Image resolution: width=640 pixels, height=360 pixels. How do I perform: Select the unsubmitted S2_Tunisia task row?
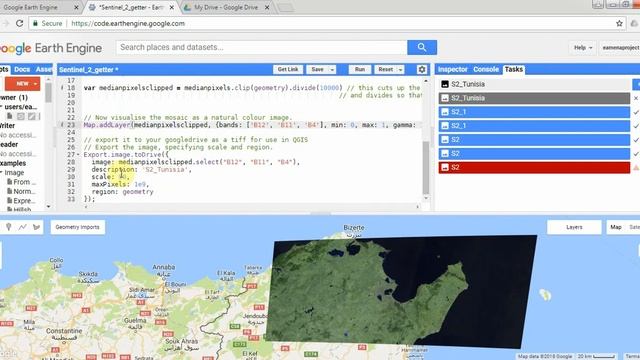tap(535, 84)
